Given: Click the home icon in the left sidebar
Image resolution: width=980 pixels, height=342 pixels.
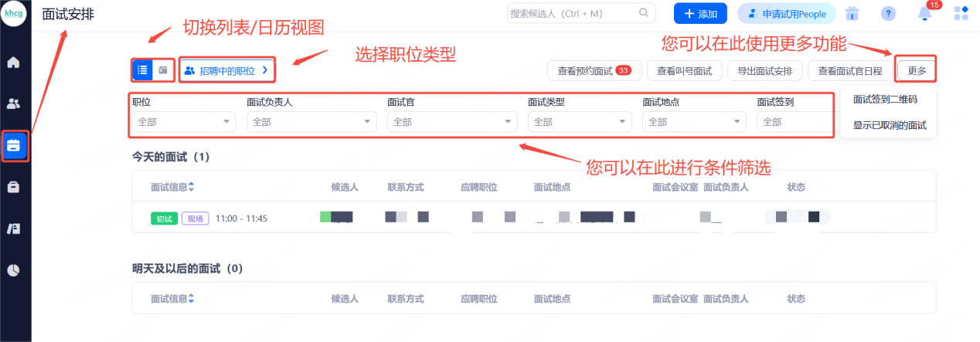Looking at the screenshot, I should point(13,63).
